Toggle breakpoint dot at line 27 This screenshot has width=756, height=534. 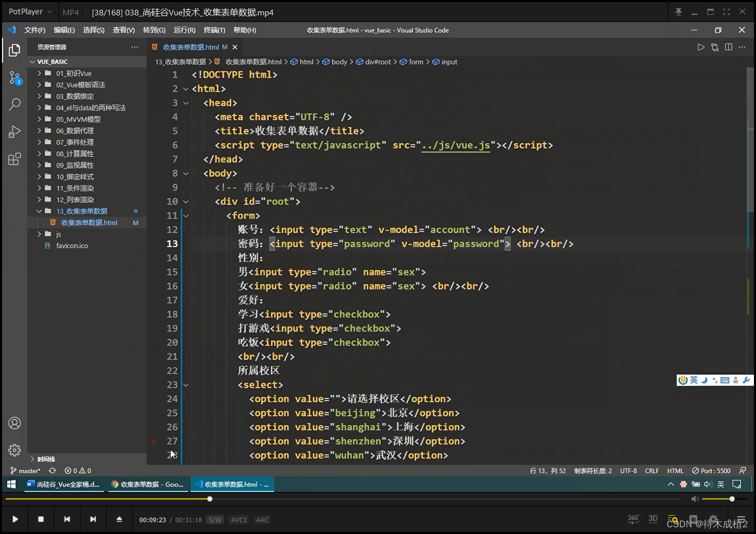[x=154, y=441]
